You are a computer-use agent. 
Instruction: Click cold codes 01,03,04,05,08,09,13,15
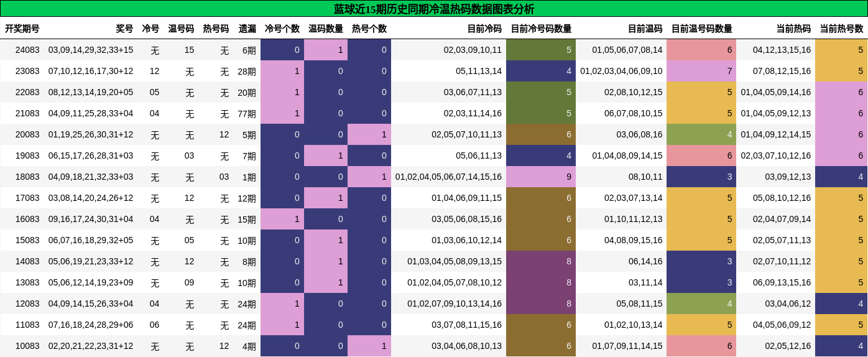(455, 261)
